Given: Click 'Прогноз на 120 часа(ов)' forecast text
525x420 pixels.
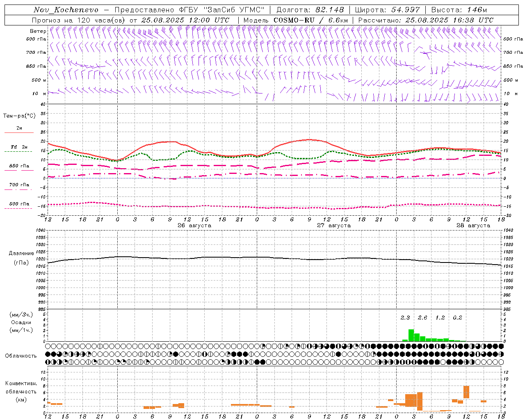Looking at the screenshot, I should click(x=79, y=20).
